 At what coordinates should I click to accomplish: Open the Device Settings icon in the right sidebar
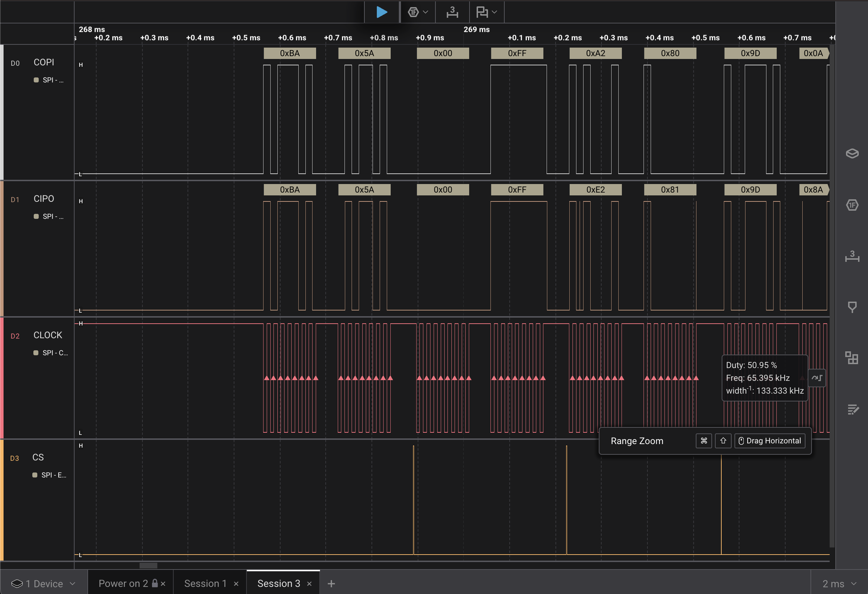point(852,153)
